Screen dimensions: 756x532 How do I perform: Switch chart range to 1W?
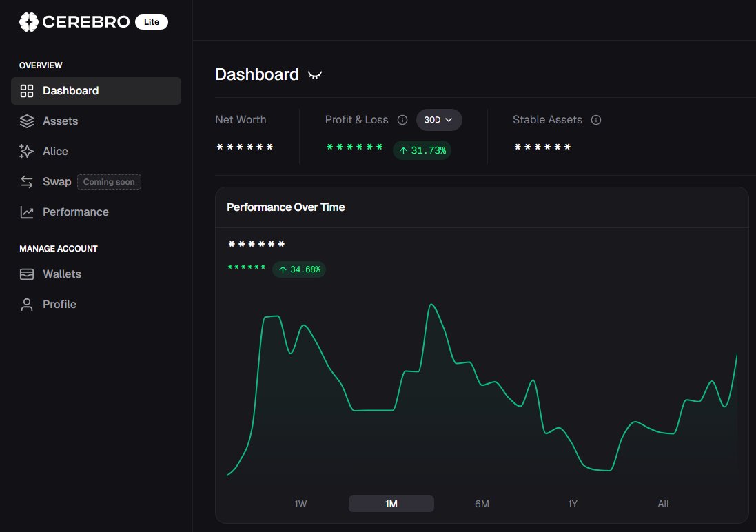tap(300, 503)
